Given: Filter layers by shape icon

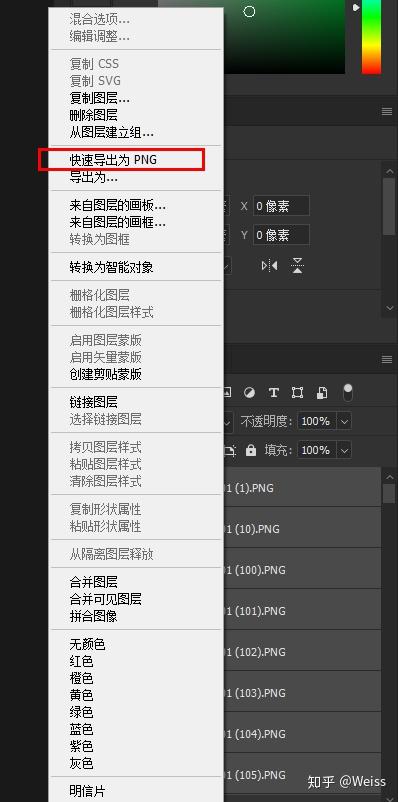Looking at the screenshot, I should pos(297,392).
